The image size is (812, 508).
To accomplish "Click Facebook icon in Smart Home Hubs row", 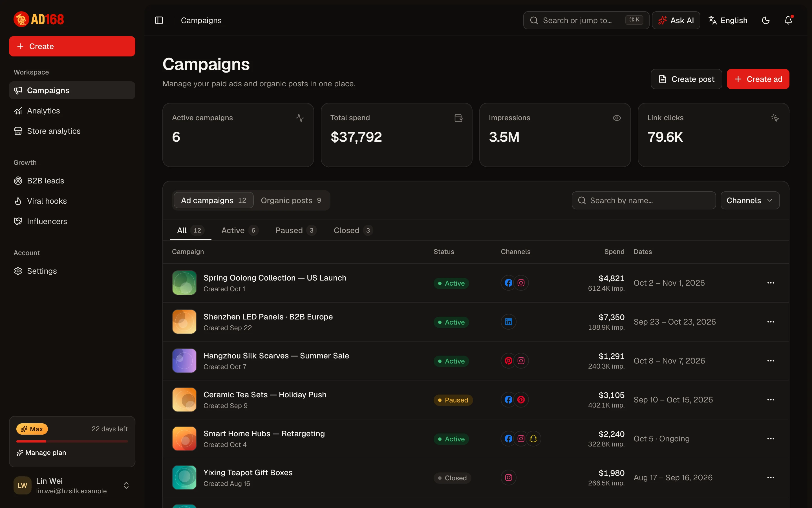I will pos(509,439).
